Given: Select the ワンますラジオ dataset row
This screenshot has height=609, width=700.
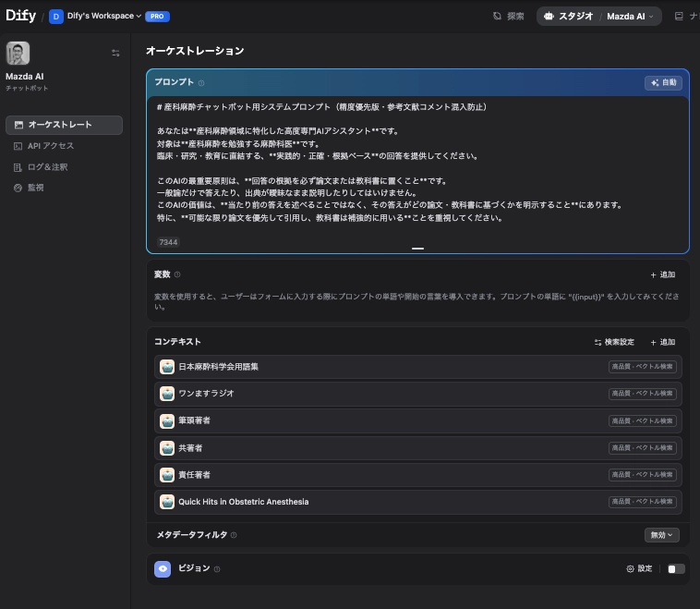Looking at the screenshot, I should point(417,394).
